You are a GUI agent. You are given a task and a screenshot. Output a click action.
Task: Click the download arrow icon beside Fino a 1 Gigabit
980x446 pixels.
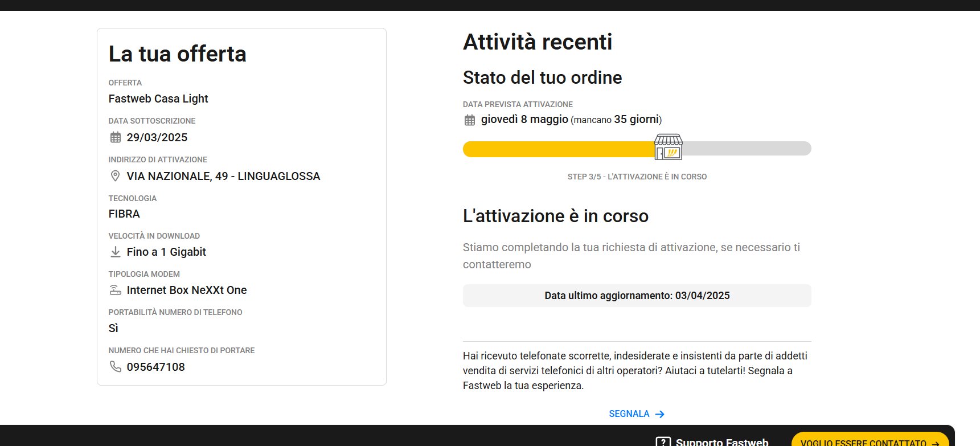116,252
